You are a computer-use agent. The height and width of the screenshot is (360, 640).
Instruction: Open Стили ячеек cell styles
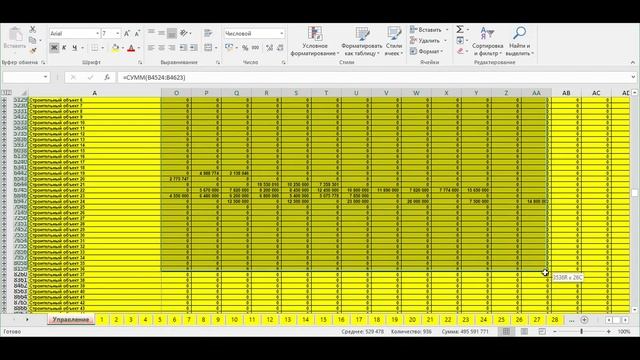tap(394, 41)
